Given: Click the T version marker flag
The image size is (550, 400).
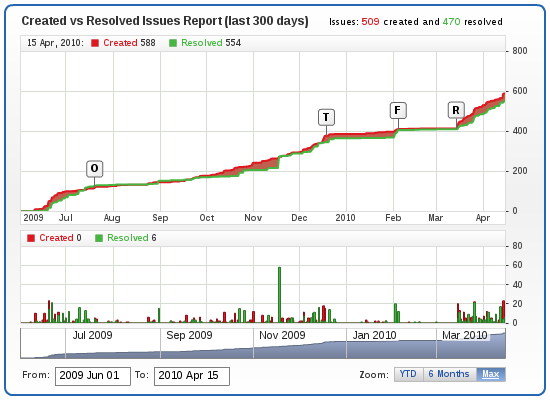Looking at the screenshot, I should coord(326,117).
